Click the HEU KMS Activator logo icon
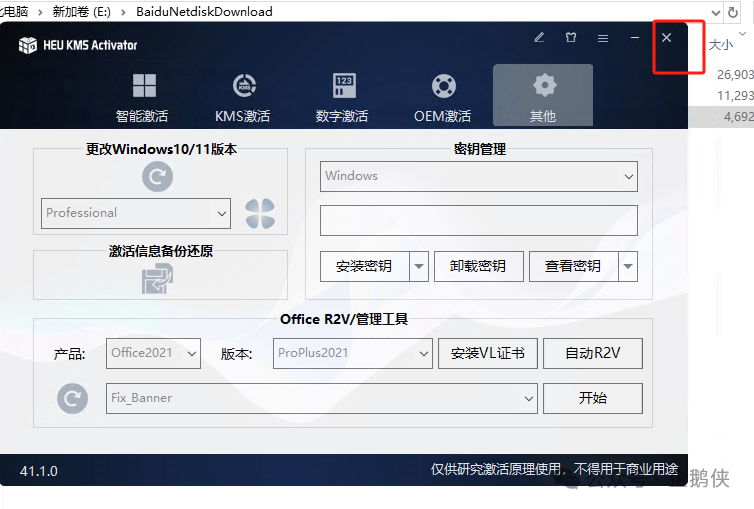Viewport: 754px width, 509px height. (27, 45)
